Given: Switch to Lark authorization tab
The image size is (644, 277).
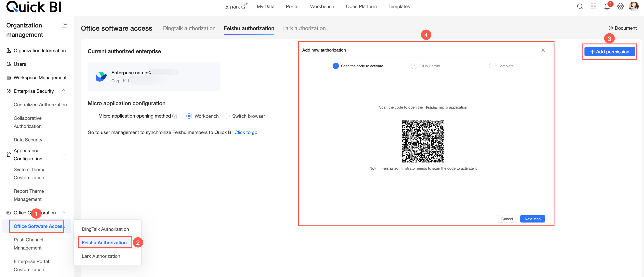Looking at the screenshot, I should tap(304, 28).
